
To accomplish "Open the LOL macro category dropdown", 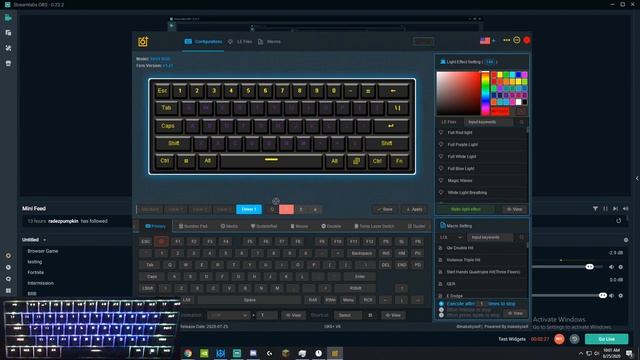I will (451, 237).
